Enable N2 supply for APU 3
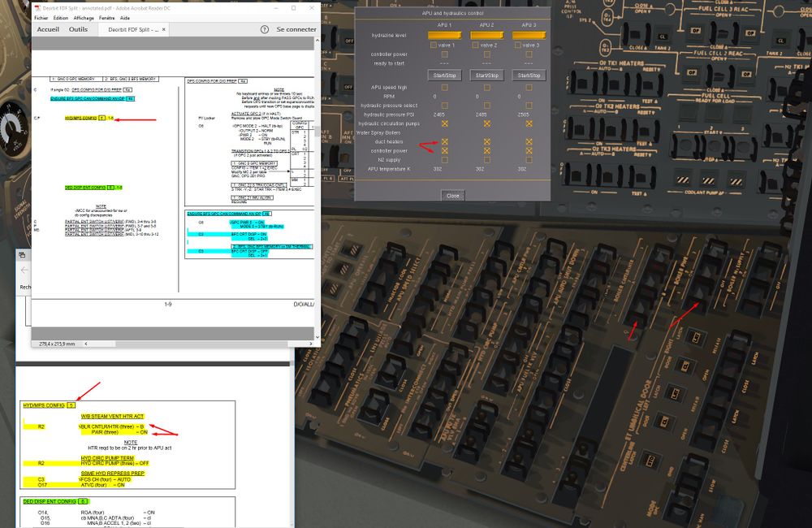 tap(529, 159)
